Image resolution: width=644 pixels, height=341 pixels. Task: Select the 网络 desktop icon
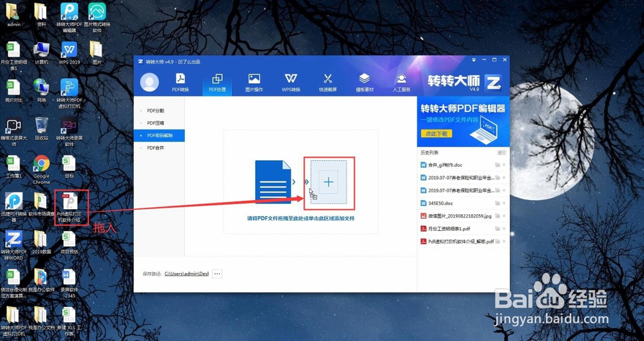coord(41,90)
